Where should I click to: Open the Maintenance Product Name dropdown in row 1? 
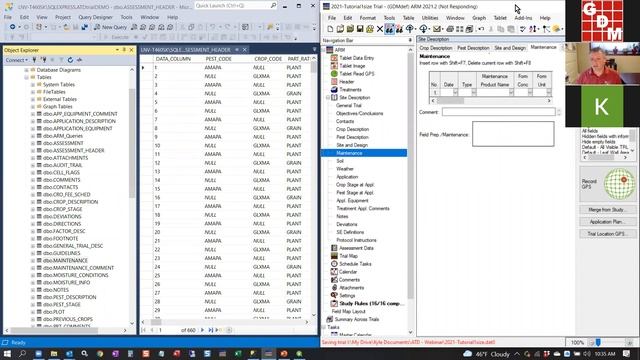[511, 93]
